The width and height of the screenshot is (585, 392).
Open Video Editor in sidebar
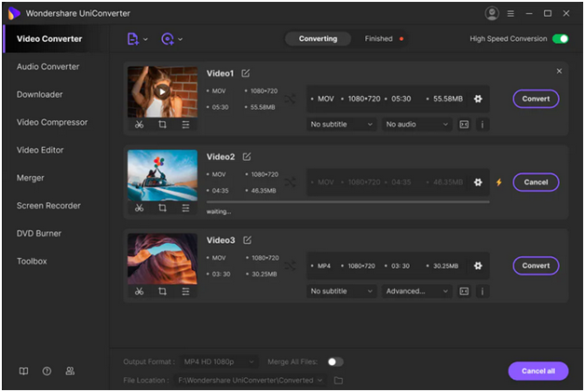coord(40,150)
